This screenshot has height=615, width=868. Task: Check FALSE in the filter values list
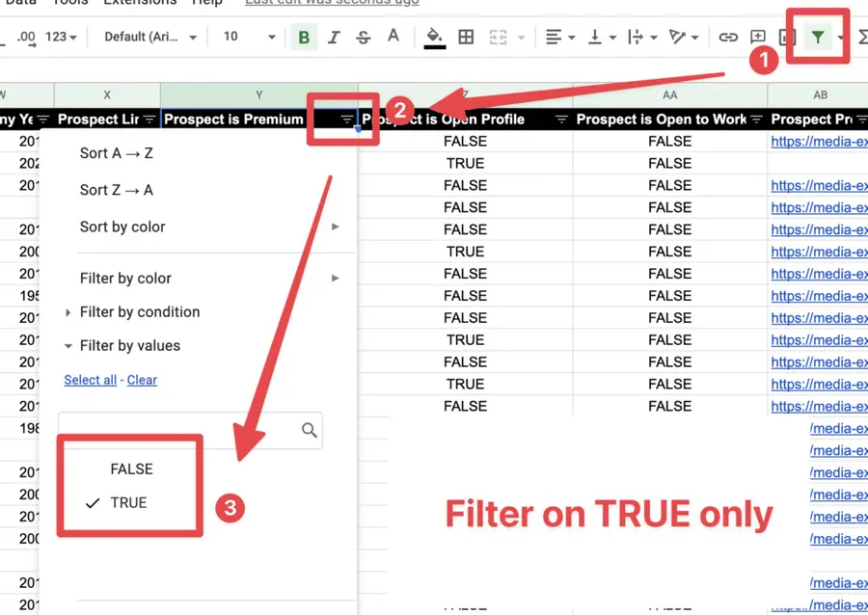[130, 469]
